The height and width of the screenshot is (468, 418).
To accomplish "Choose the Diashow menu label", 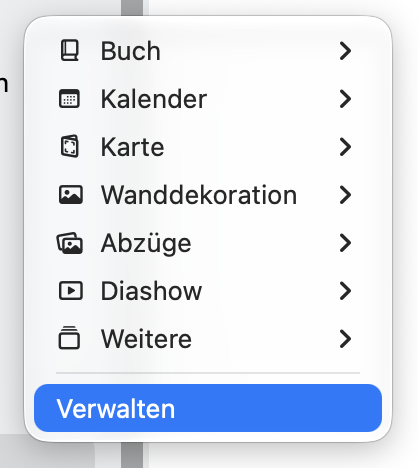I will click(151, 291).
